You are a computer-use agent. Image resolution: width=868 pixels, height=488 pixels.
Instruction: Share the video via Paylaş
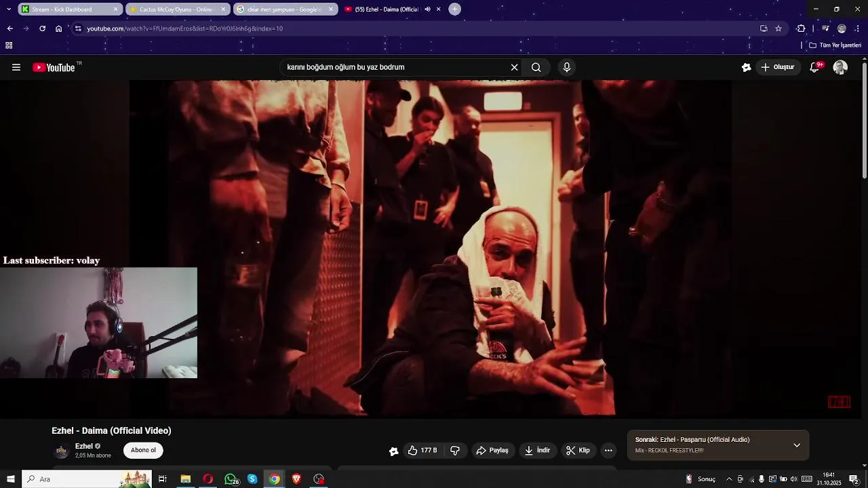click(492, 450)
